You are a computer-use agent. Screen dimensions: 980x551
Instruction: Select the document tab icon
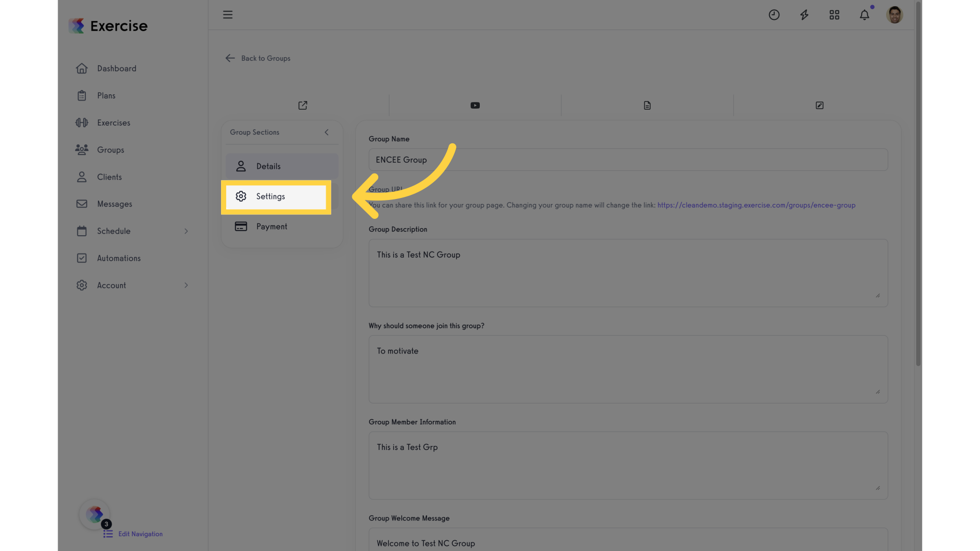tap(647, 106)
